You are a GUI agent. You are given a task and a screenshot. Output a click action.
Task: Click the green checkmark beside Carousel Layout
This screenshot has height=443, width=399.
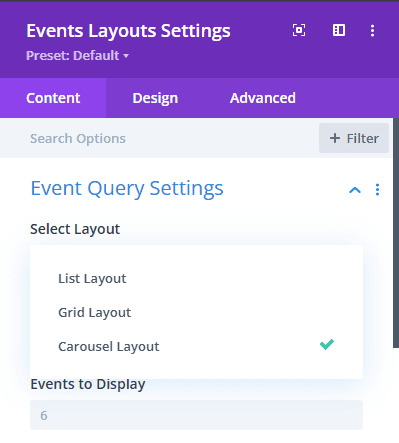click(x=327, y=344)
